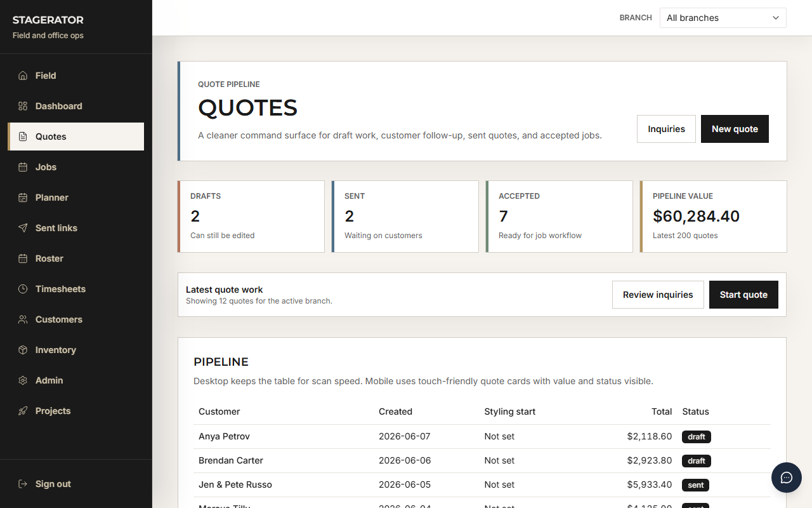Click the date 2026-06-05
Image resolution: width=812 pixels, height=508 pixels.
(x=405, y=485)
